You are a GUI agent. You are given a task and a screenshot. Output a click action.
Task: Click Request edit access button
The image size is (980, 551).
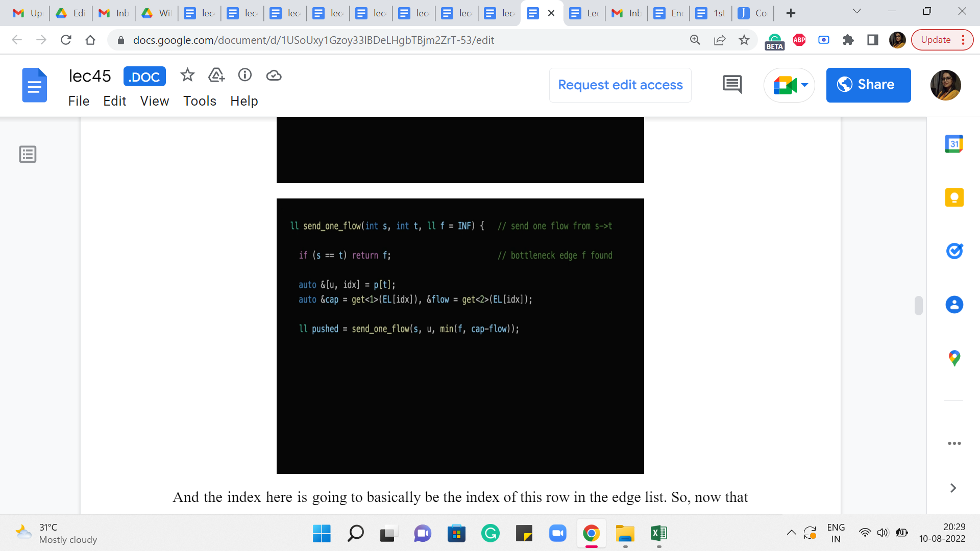[x=620, y=85]
